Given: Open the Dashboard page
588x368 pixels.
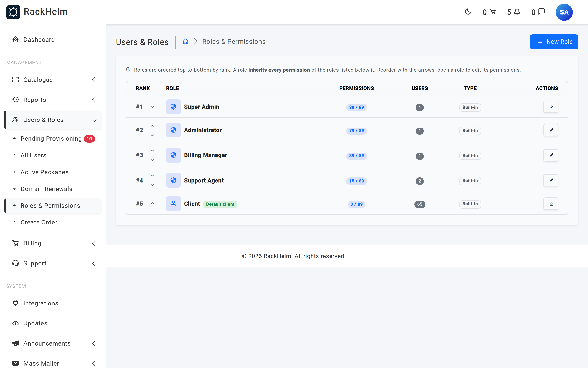Looking at the screenshot, I should pos(53,39).
